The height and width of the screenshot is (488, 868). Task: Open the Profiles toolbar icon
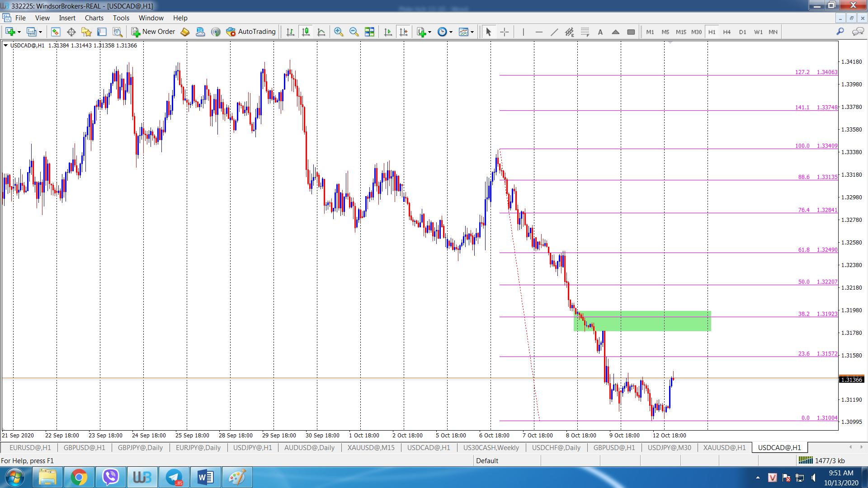[31, 32]
